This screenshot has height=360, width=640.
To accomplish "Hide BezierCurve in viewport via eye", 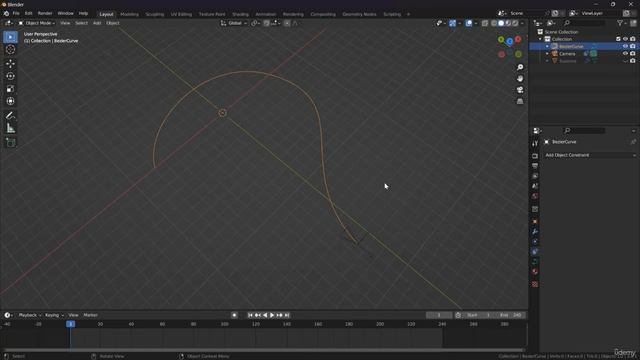I will tap(625, 47).
